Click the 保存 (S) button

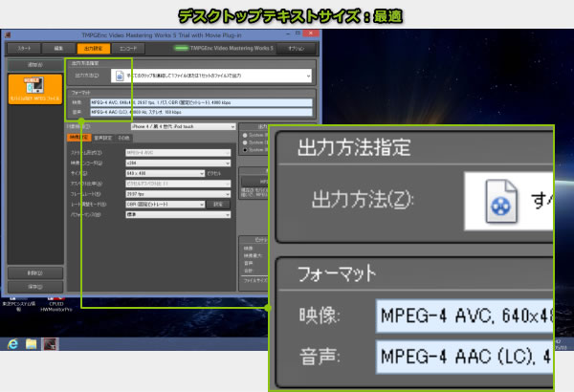click(35, 287)
